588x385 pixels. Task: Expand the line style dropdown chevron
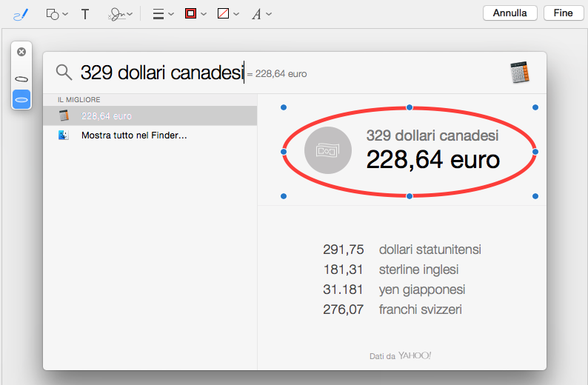point(171,14)
